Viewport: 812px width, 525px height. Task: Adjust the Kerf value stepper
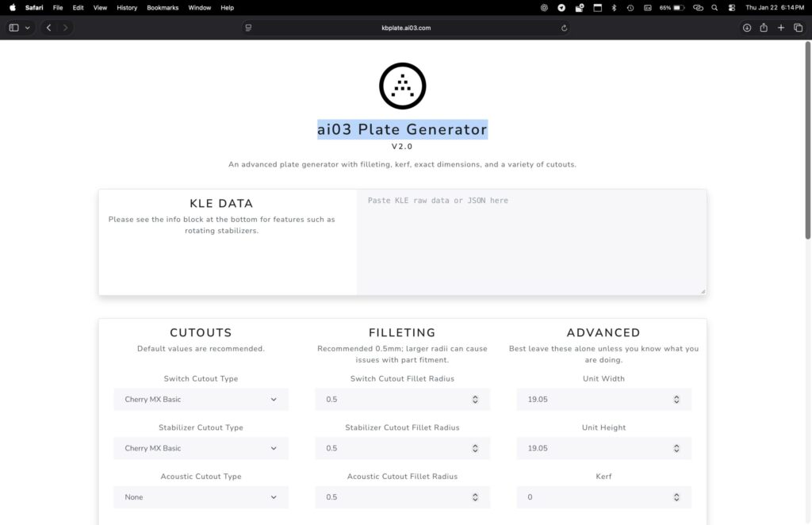pos(676,498)
